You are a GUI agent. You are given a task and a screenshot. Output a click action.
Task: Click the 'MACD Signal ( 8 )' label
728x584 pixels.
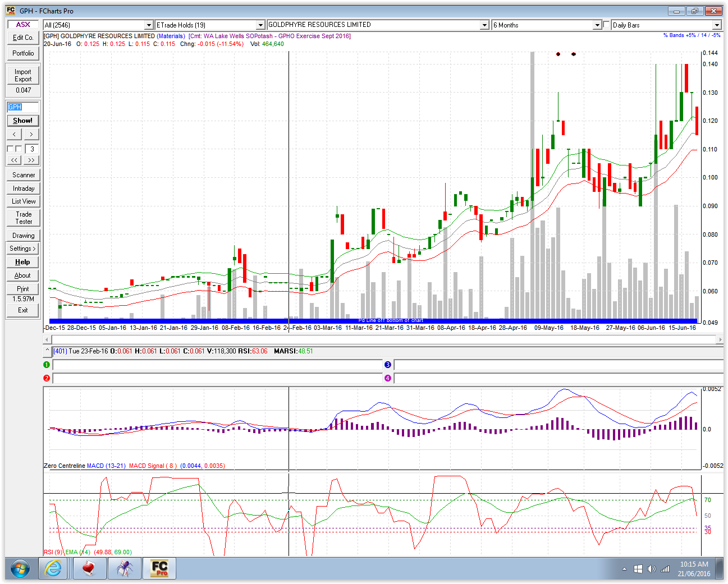[153, 466]
